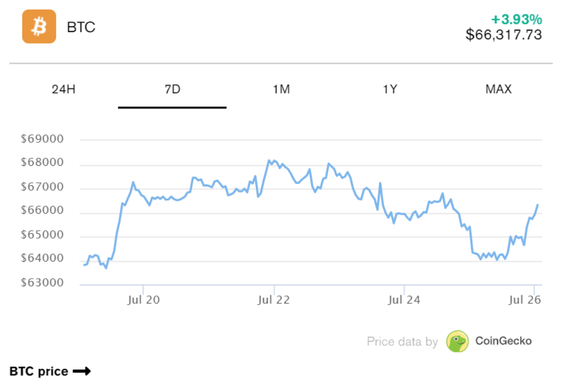
Task: Open the 1M chart view
Action: [x=281, y=89]
